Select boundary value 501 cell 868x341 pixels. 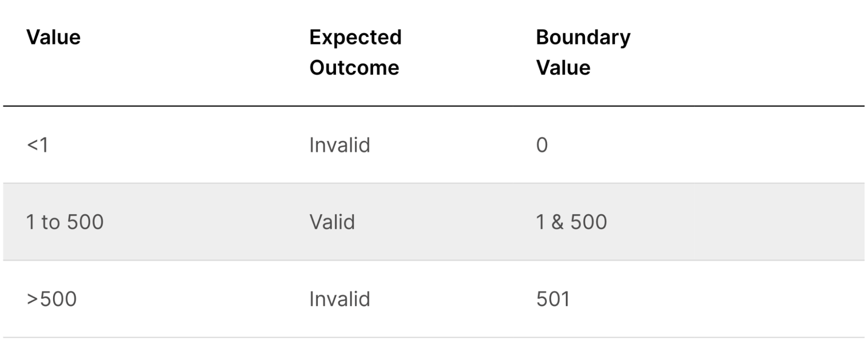[x=553, y=299]
